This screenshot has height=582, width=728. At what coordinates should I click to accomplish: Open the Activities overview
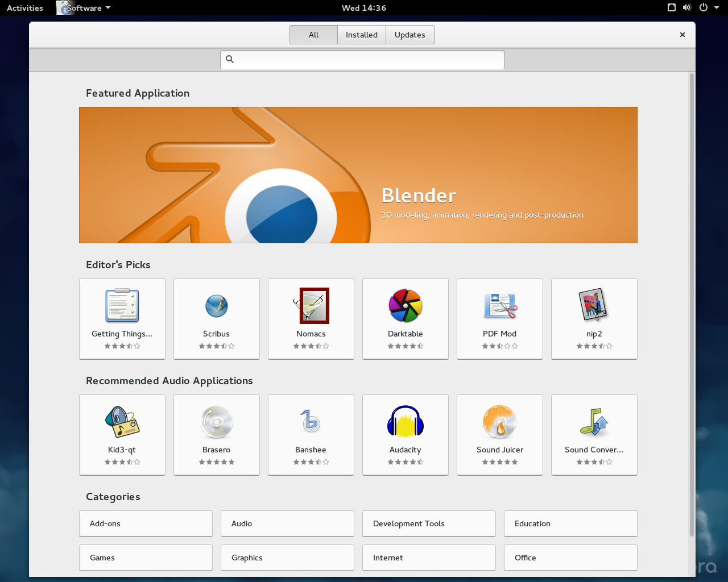click(x=25, y=8)
